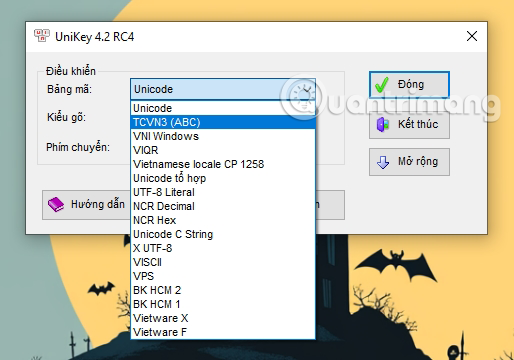This screenshot has height=360, width=514.
Task: Click the Đóng button
Action: point(409,85)
